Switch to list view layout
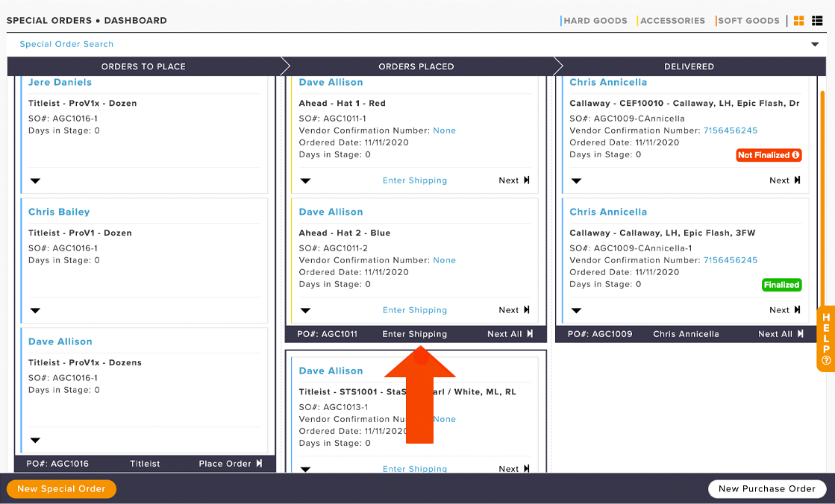Screen dimensions: 835x504 tap(817, 21)
